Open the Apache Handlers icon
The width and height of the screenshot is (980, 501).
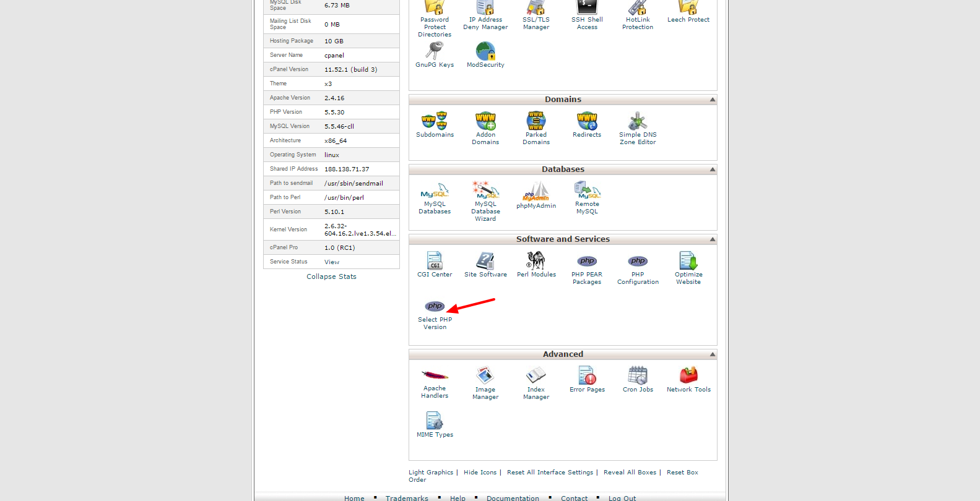(435, 375)
